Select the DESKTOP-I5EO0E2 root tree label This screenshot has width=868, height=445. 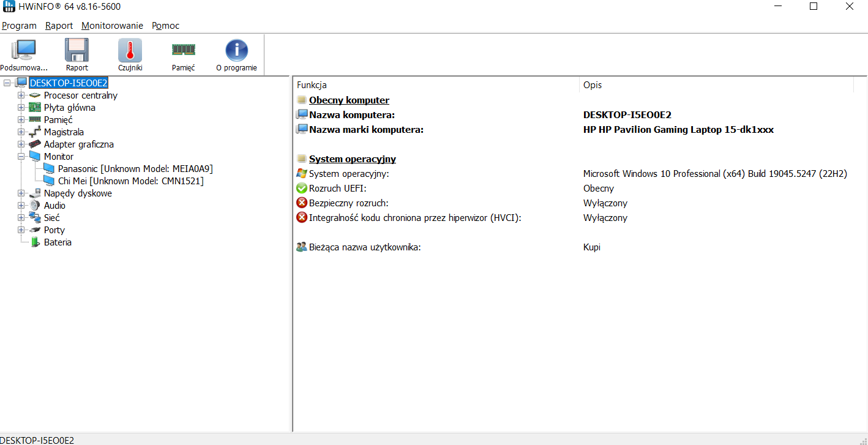[69, 83]
